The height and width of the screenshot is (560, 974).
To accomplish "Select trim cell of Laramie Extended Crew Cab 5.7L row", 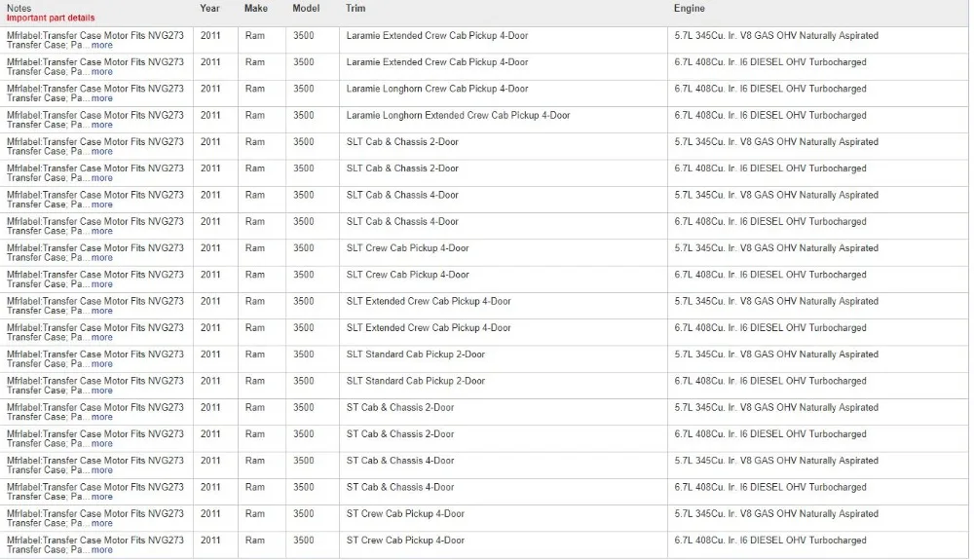I will pyautogui.click(x=437, y=36).
